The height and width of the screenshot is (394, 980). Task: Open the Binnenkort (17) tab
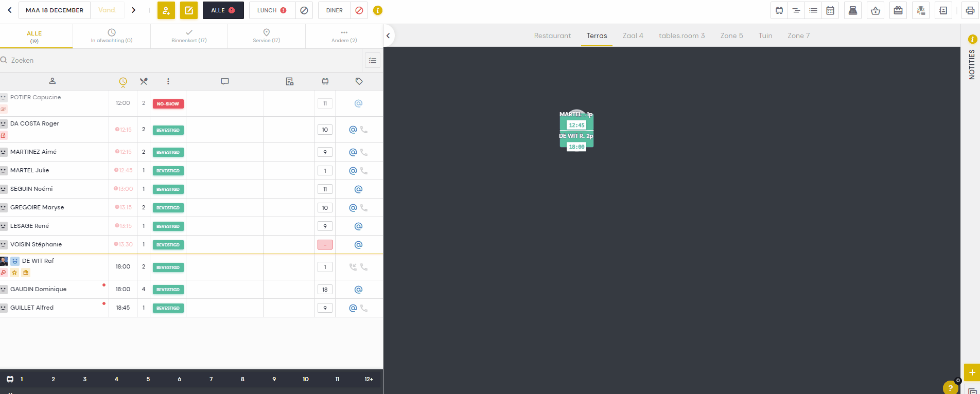[189, 37]
